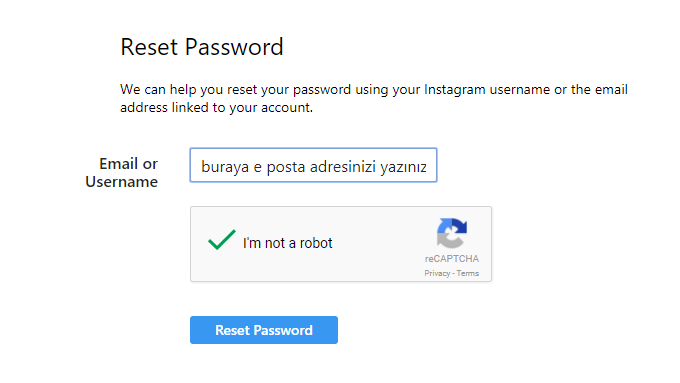Click the green verified checkmark icon

click(222, 240)
